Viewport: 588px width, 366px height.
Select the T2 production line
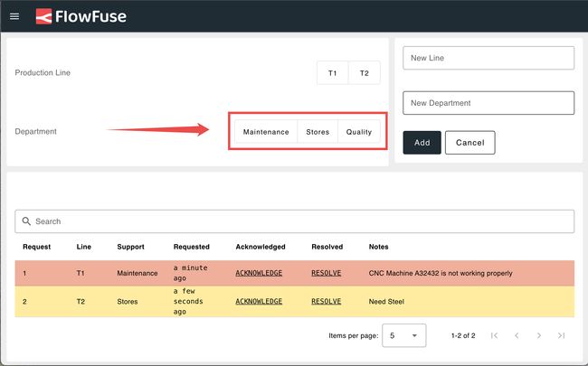pos(364,73)
